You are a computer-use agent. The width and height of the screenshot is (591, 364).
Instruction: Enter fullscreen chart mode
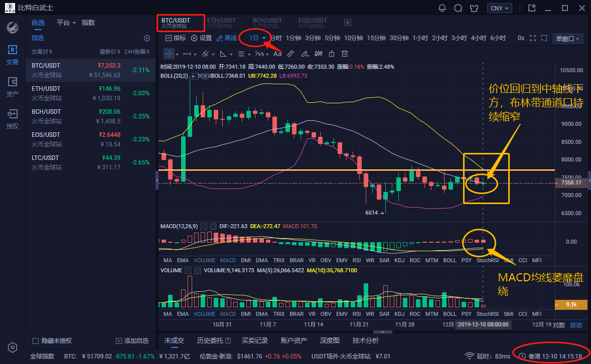(533, 38)
